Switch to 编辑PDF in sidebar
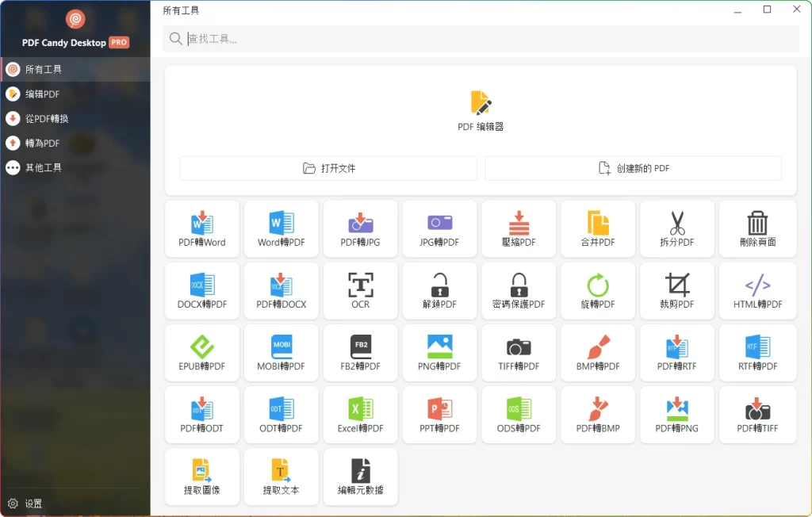812x517 pixels. pyautogui.click(x=42, y=94)
